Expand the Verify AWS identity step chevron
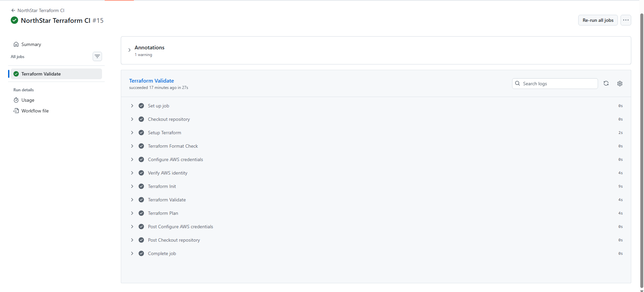 132,173
